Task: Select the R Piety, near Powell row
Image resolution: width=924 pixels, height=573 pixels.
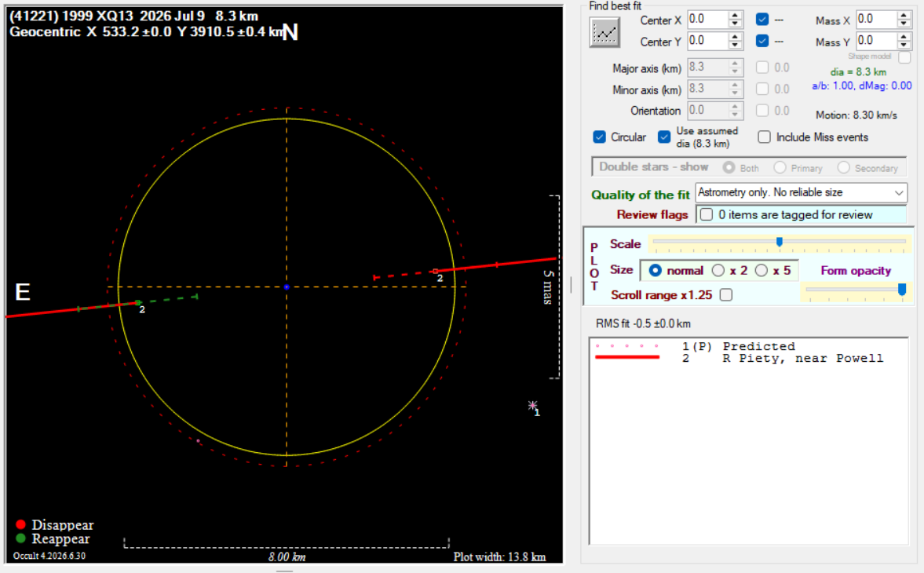Action: pos(748,358)
